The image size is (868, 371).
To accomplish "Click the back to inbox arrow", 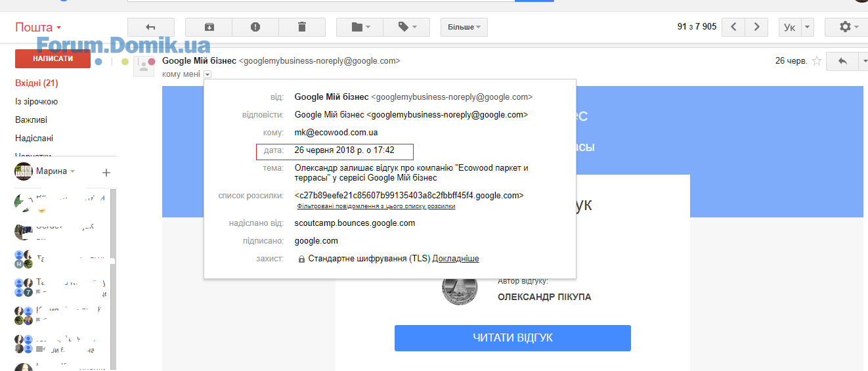I will click(150, 27).
